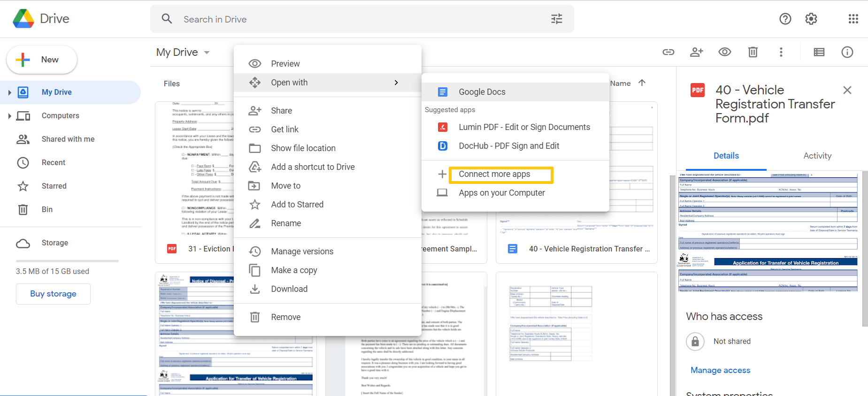Choose Make a copy

click(x=328, y=270)
